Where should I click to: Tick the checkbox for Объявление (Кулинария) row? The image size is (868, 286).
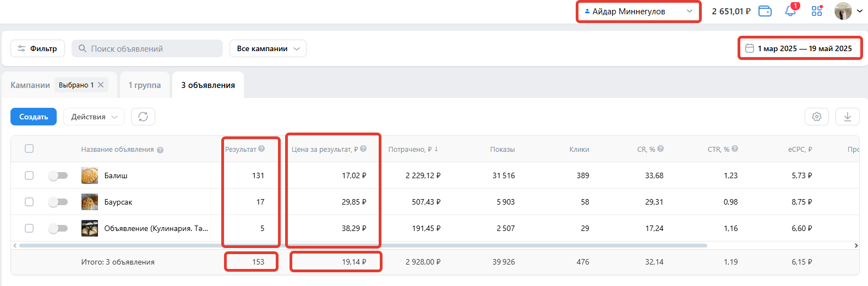tap(29, 228)
